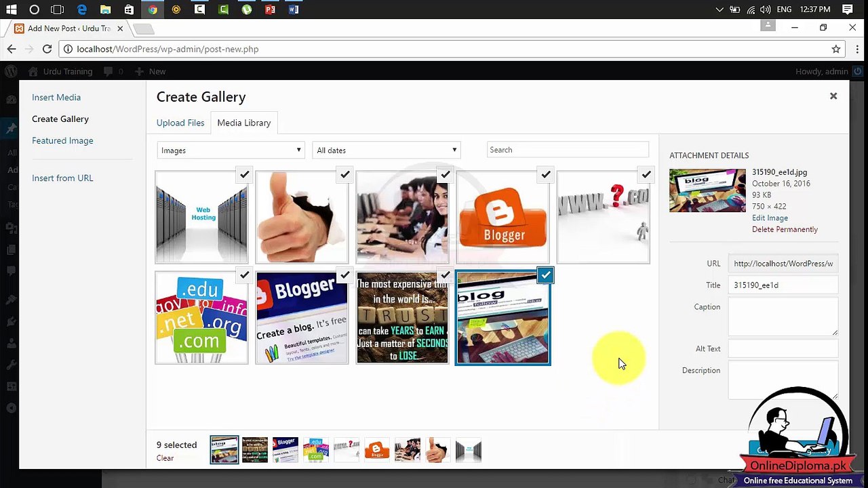The width and height of the screenshot is (868, 488).
Task: Go back to the previous browser page
Action: coord(12,49)
